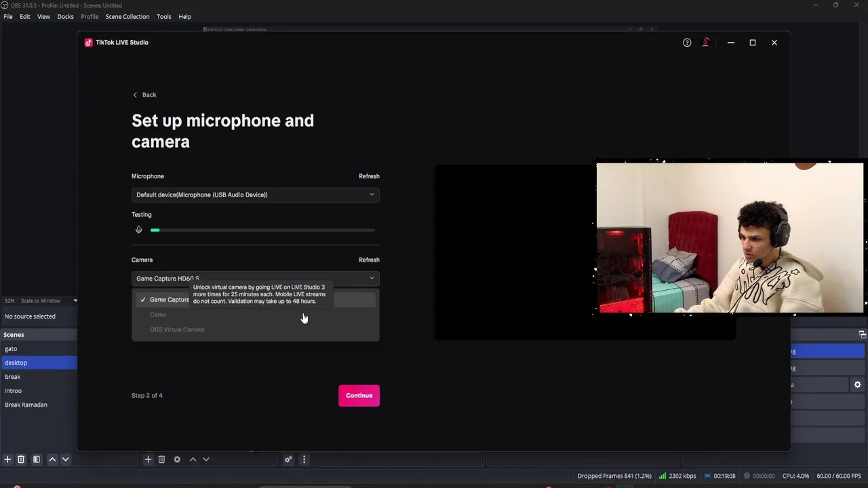This screenshot has height=488, width=868.
Task: Go Back to the previous setup step
Action: click(144, 95)
